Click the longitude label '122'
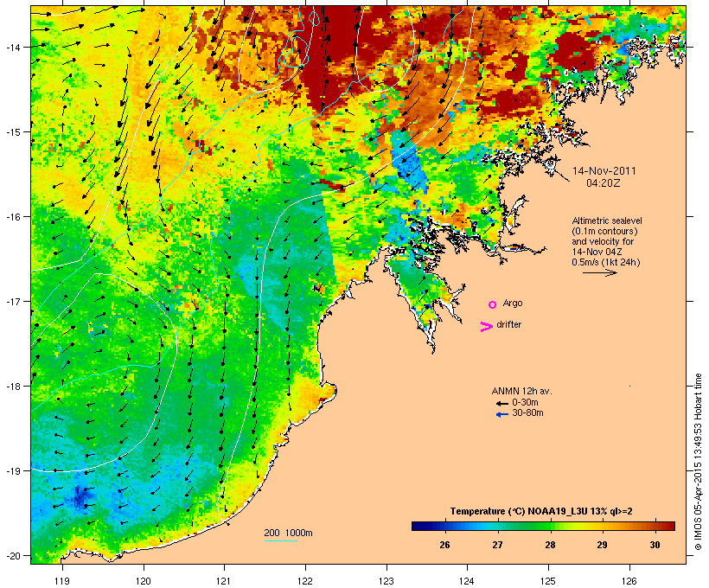Viewport: 709px width, 588px height. point(305,581)
